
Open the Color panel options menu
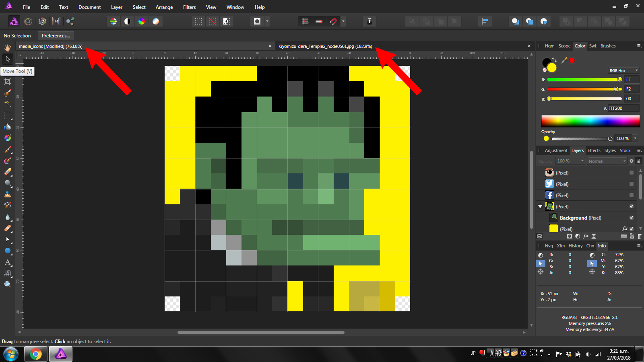639,46
